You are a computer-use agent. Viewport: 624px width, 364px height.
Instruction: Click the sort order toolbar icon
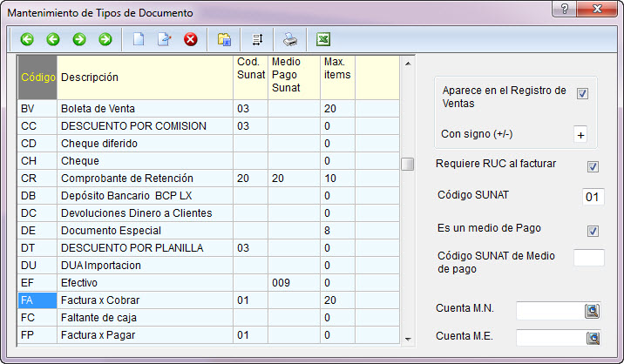pyautogui.click(x=257, y=39)
